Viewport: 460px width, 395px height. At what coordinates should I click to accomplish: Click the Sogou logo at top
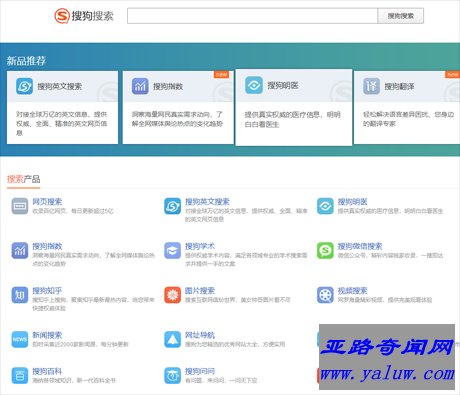[84, 16]
